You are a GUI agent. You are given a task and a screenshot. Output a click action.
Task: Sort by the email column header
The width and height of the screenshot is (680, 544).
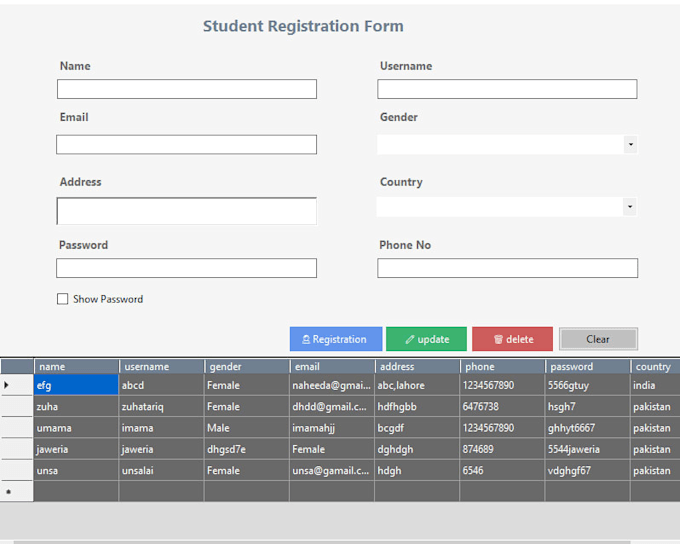(332, 367)
